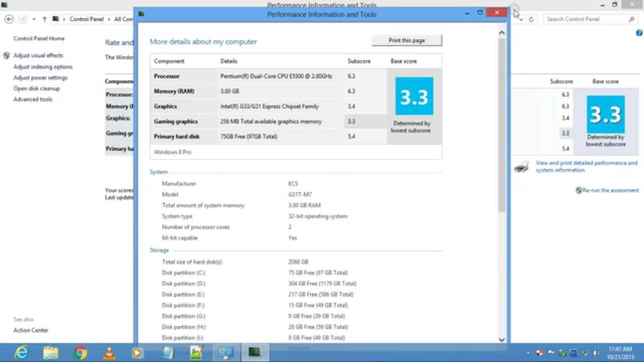This screenshot has width=644, height=362.
Task: Open recent locations dropdown in Control Panel
Action: pyautogui.click(x=34, y=19)
